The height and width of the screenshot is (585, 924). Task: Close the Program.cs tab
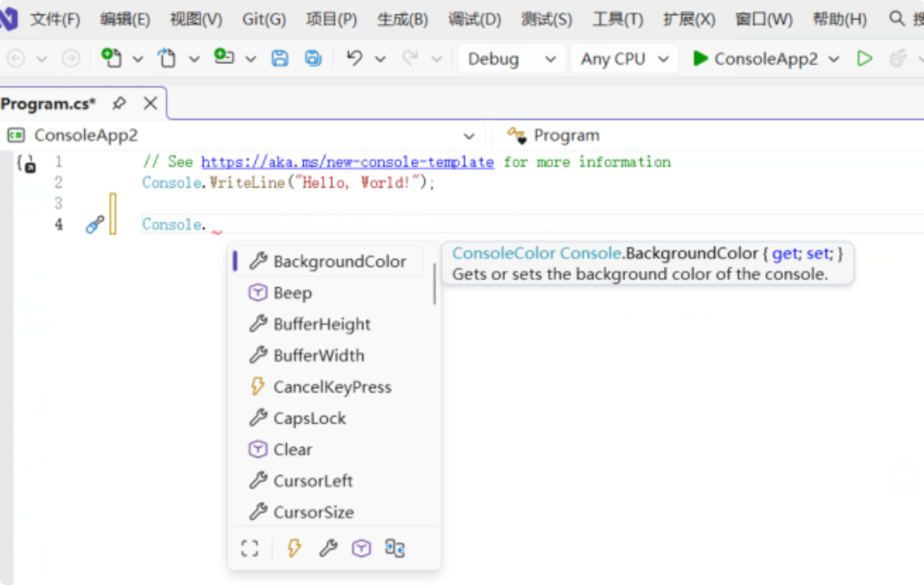pyautogui.click(x=151, y=104)
